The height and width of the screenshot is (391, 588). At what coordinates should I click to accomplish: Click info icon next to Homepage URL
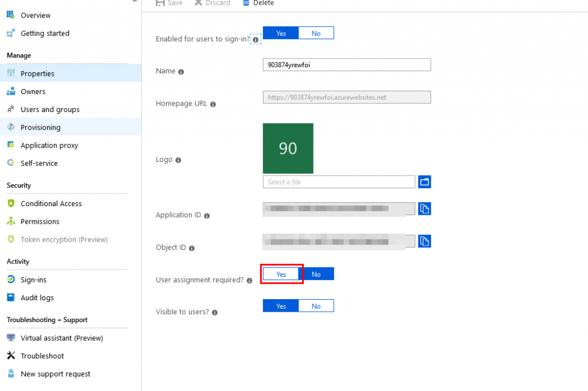(213, 104)
